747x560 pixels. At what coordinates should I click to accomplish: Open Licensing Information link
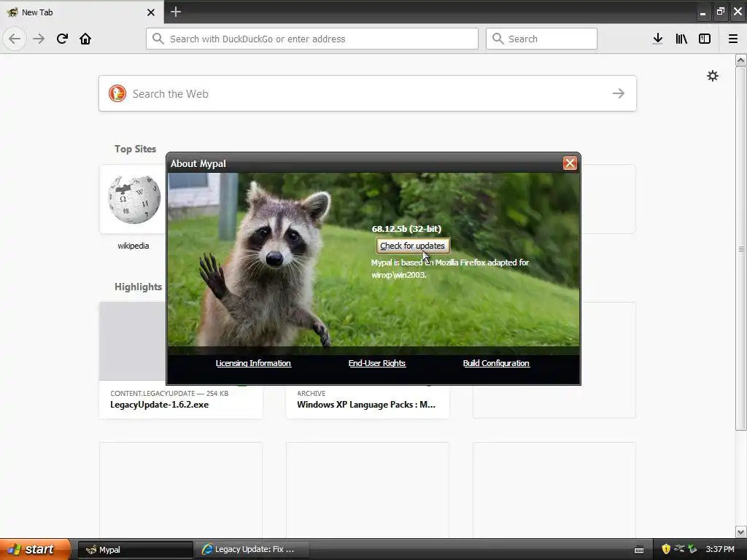(x=253, y=363)
